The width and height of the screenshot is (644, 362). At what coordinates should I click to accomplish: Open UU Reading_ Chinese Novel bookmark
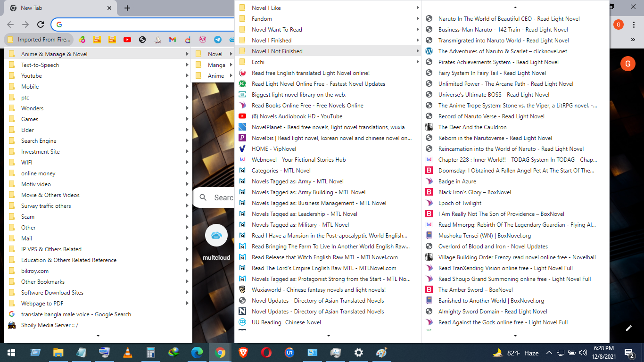tap(328, 322)
